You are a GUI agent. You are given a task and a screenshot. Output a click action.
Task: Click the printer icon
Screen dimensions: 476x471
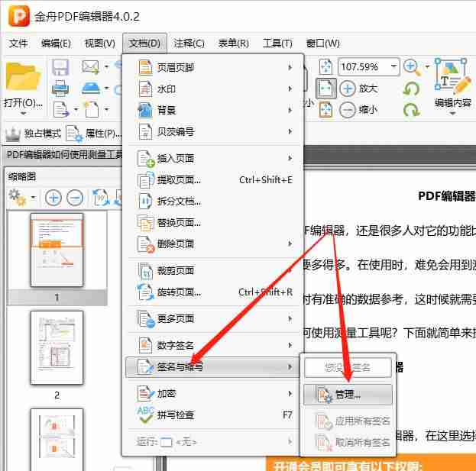(x=60, y=89)
